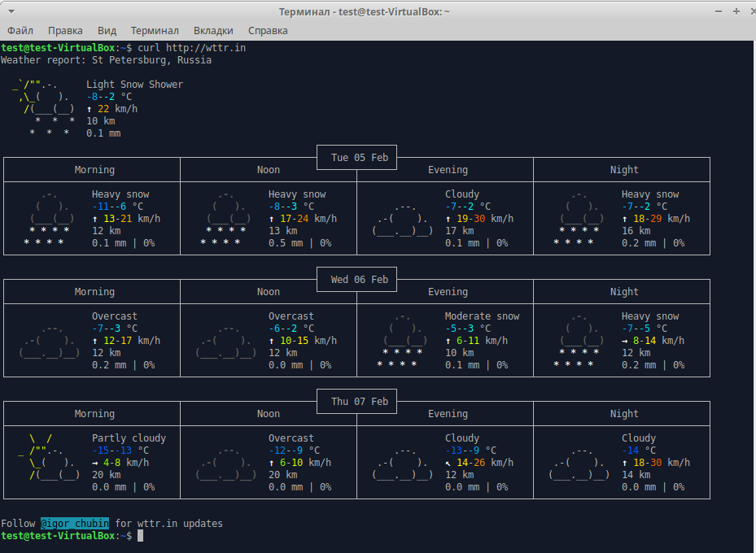
Task: Open the Терминал menu
Action: [x=155, y=30]
